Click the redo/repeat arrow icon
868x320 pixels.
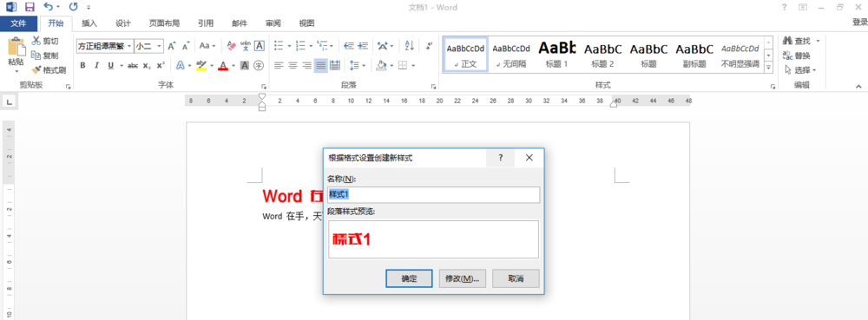[x=73, y=7]
